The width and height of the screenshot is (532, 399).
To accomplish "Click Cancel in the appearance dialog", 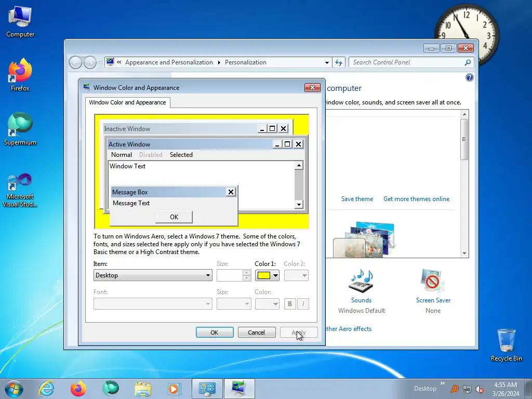I will pos(256,332).
